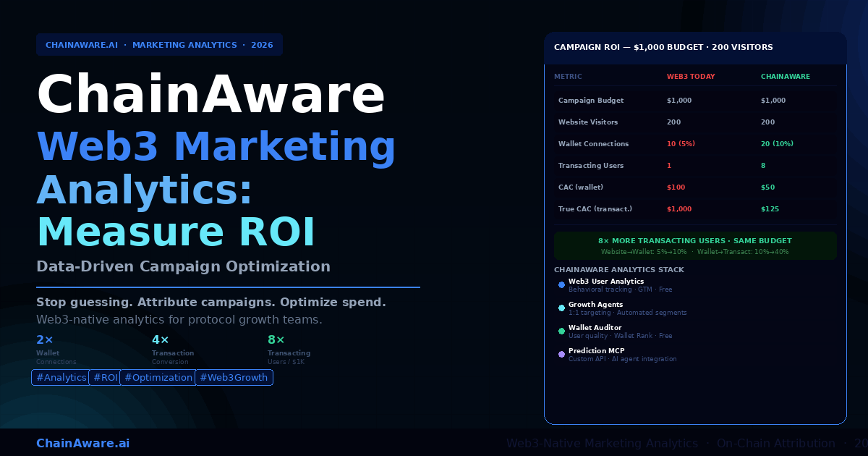Choose the #Optimization hashtag tag
Image resolution: width=868 pixels, height=456 pixels.
[158, 377]
